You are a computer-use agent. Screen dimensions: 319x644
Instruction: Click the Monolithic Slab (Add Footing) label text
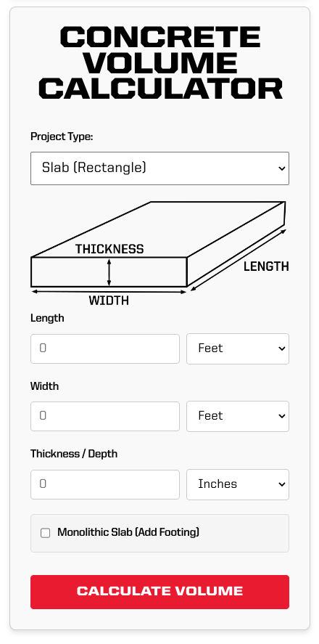[x=128, y=532]
